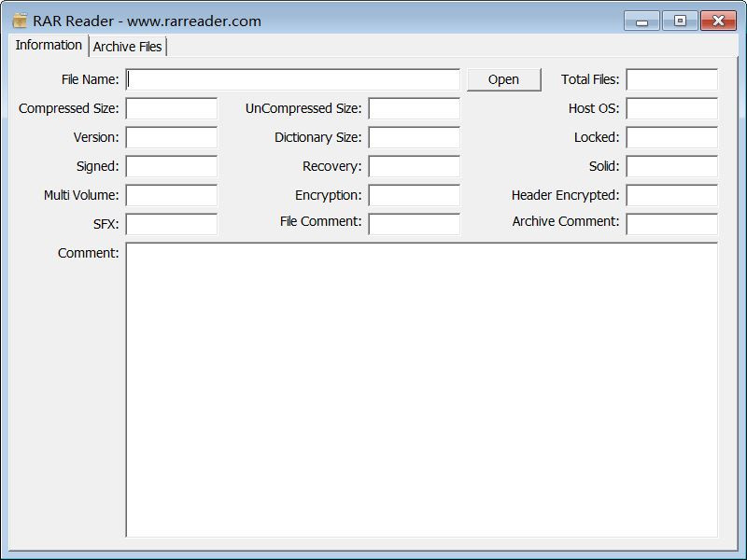Click the File Comment field
747x560 pixels.
point(414,224)
